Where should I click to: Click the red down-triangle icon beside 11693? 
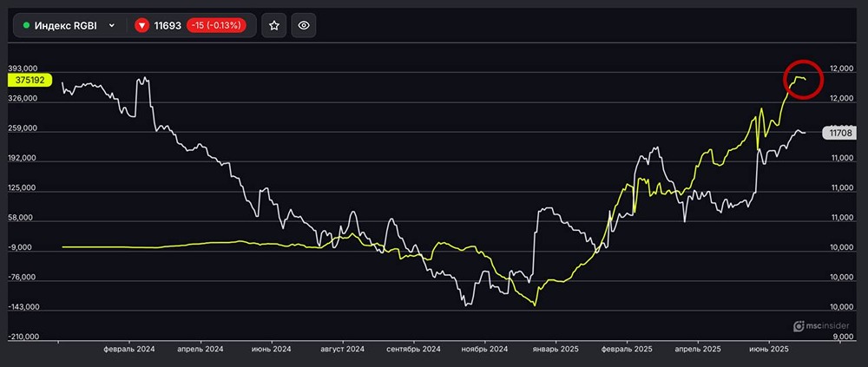tap(142, 26)
